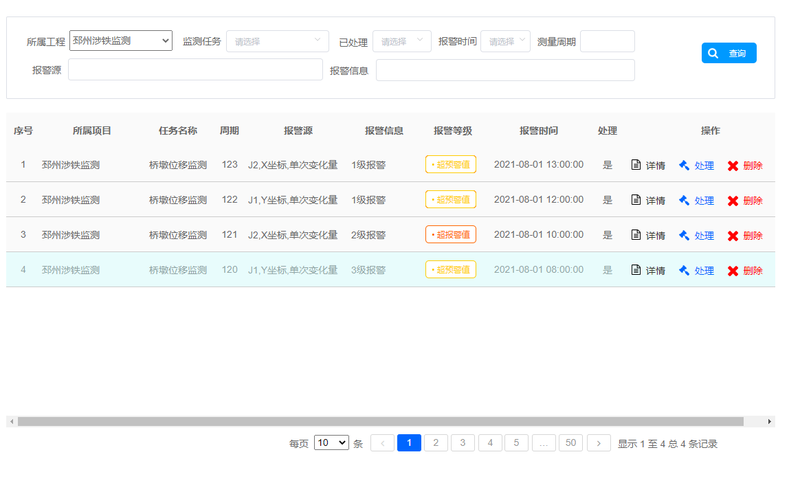800x483 pixels.
Task: Click the orange 超报警值 badge in row 3
Action: click(x=451, y=235)
